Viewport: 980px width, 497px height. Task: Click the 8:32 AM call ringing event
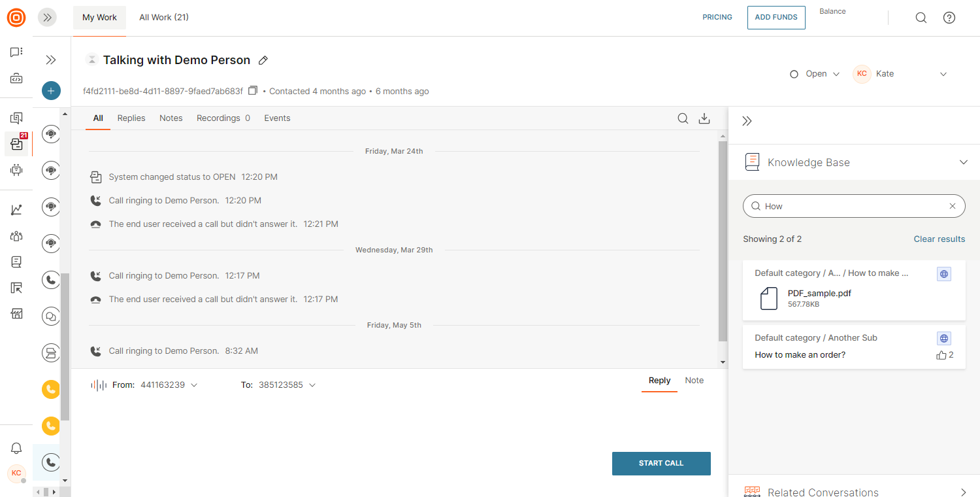(x=173, y=351)
